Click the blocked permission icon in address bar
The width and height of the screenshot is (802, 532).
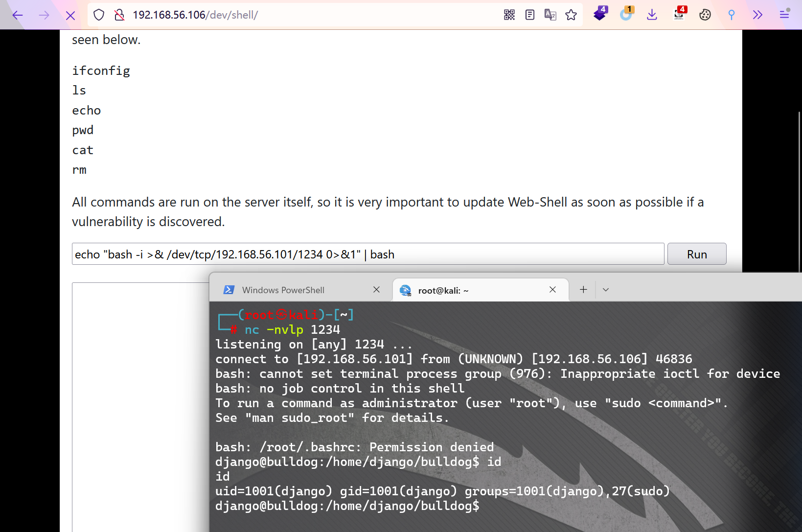(x=119, y=15)
